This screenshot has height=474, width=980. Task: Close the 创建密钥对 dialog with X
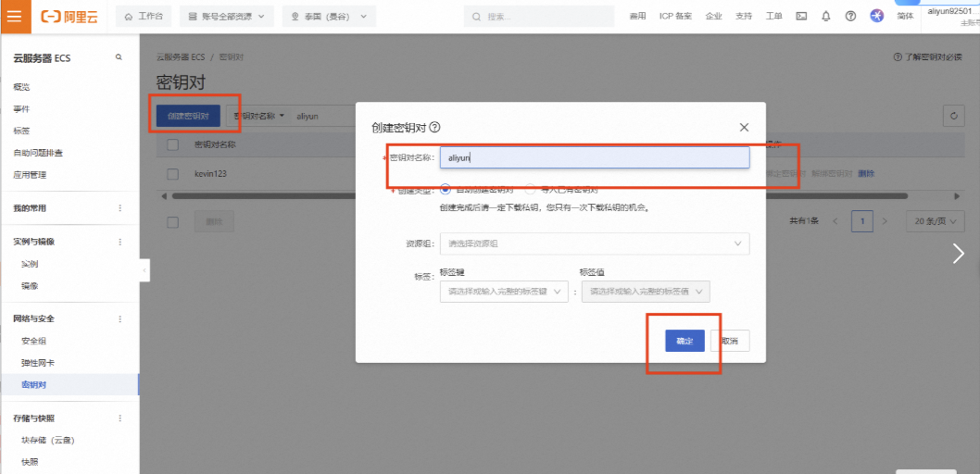pos(744,128)
